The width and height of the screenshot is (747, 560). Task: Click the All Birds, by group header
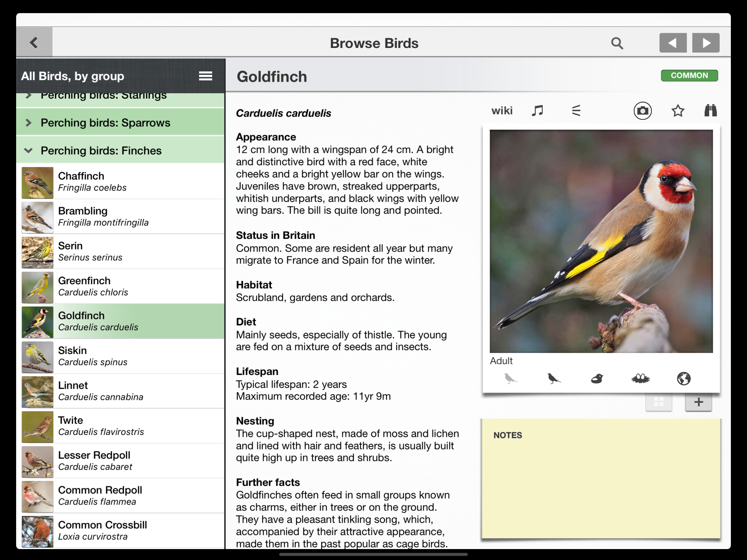tap(73, 76)
